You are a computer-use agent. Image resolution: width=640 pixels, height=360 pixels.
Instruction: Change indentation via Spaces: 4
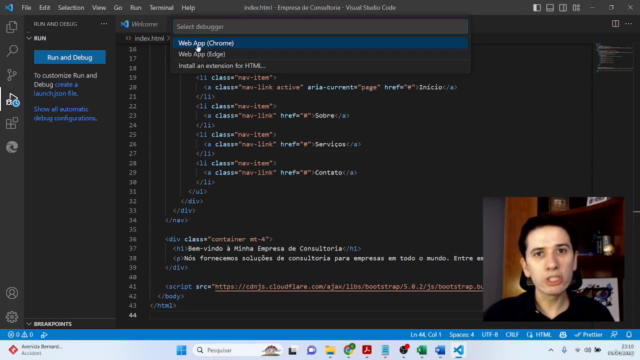(462, 335)
